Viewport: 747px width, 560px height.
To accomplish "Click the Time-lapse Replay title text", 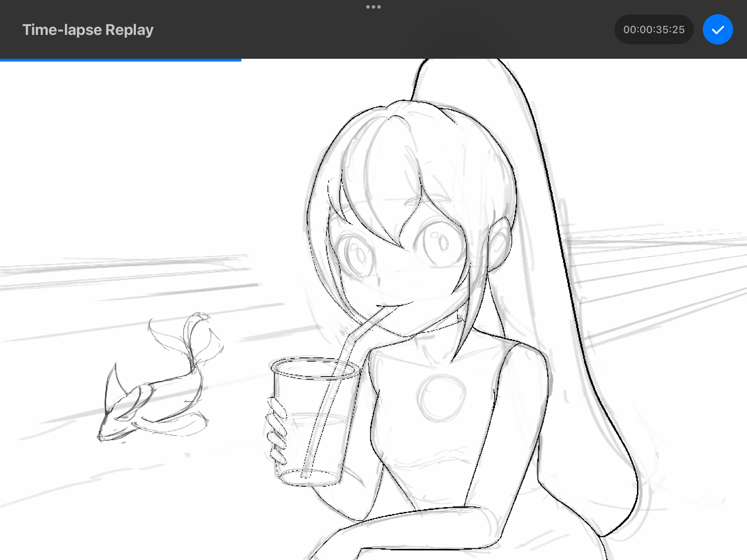I will coord(88,30).
